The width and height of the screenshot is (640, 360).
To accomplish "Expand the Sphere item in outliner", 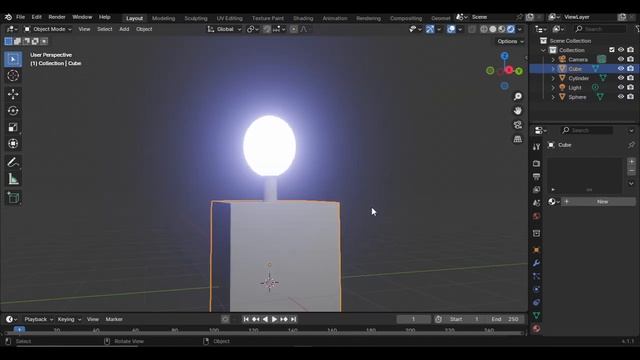I will point(553,97).
